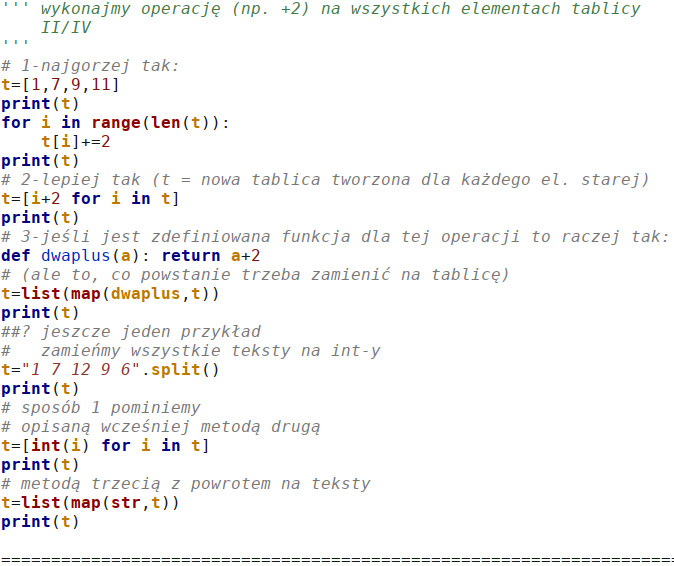Click the line 't=list(map(str,t))'
Viewport: 674px width, 566px height.
point(90,502)
